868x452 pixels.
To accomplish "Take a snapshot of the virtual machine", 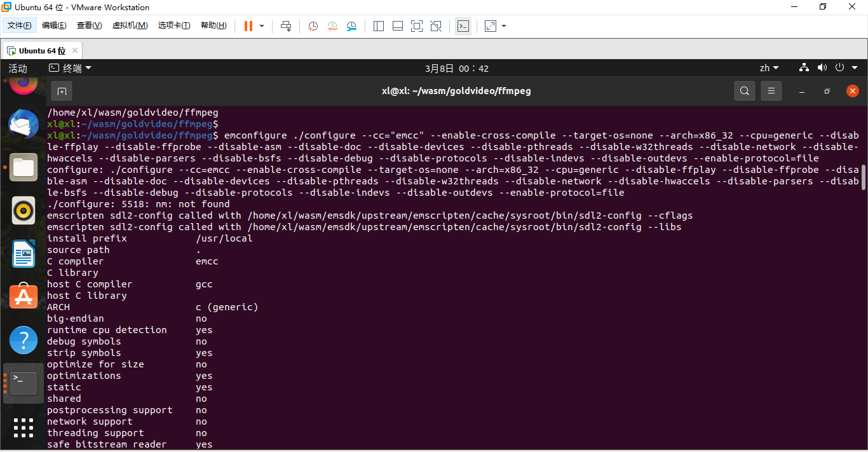I will [313, 26].
